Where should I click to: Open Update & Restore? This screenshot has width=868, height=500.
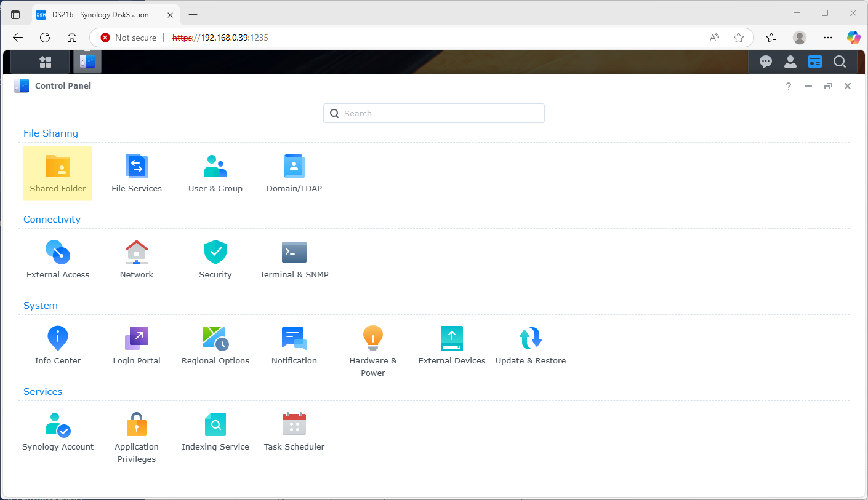pos(530,345)
